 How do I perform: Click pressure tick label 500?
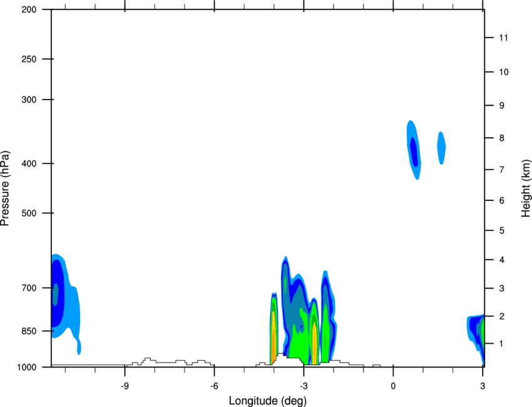click(29, 213)
